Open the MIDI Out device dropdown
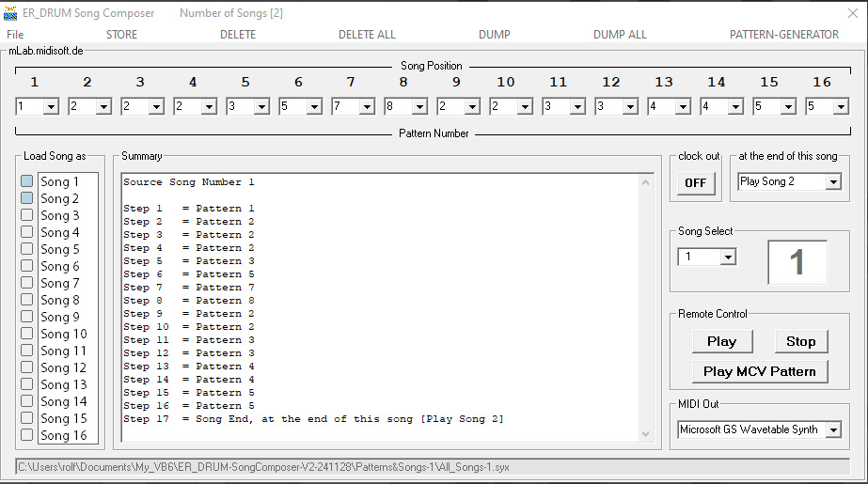The image size is (868, 484). tap(833, 430)
